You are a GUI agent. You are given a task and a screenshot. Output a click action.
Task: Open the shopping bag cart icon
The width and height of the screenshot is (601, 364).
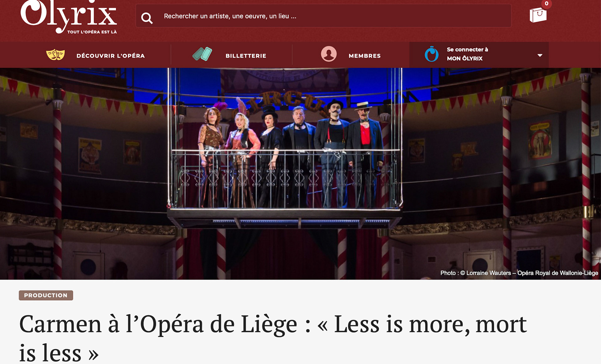coord(538,15)
